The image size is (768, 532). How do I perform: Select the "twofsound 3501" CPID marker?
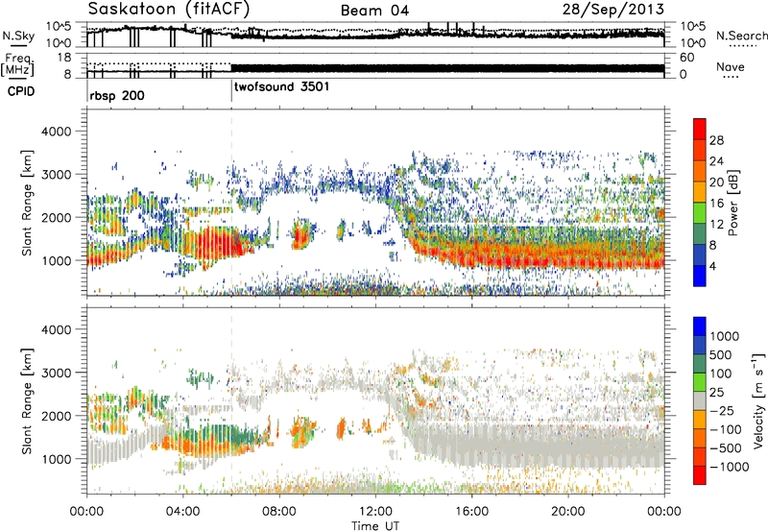(281, 87)
